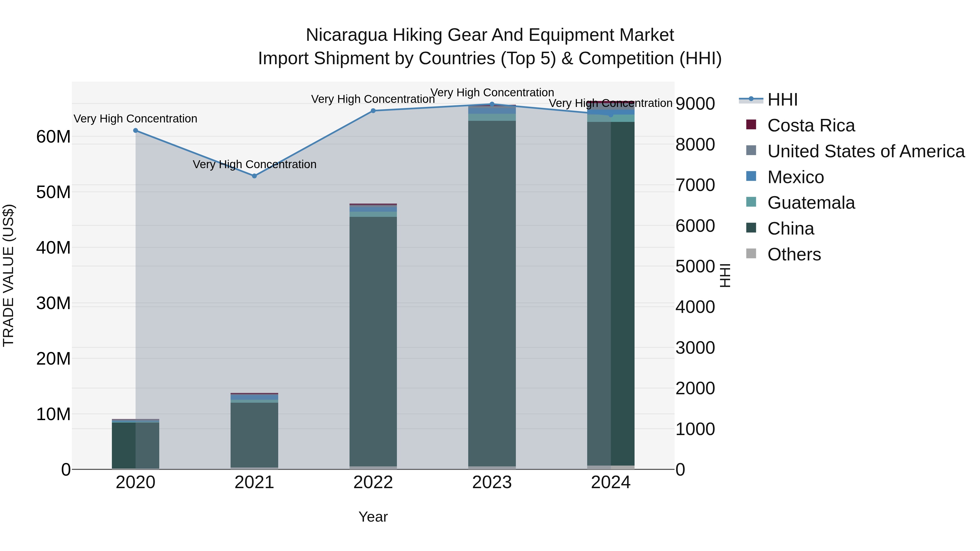Image resolution: width=980 pixels, height=551 pixels.
Task: Click the 2023 China bar segment
Action: tap(492, 294)
